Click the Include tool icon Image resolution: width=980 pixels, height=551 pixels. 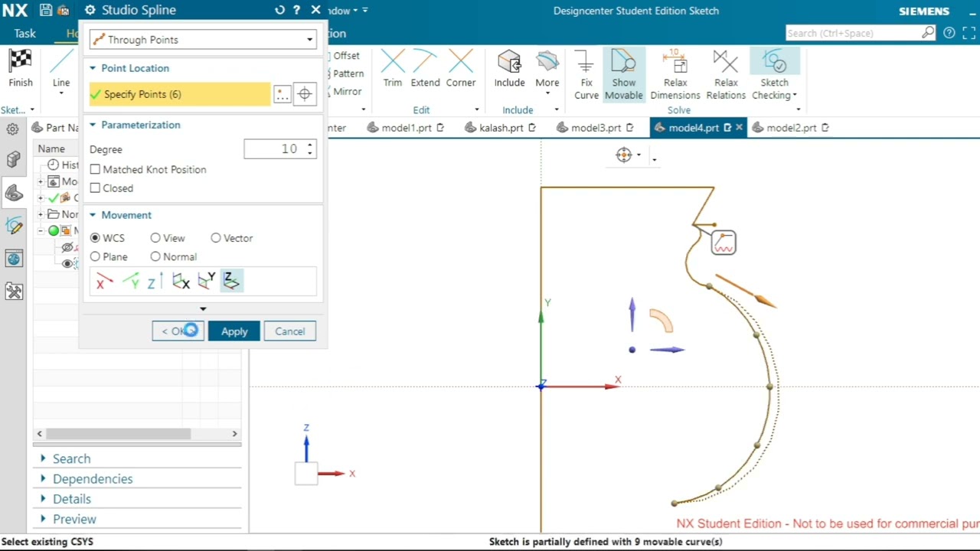[x=509, y=61]
